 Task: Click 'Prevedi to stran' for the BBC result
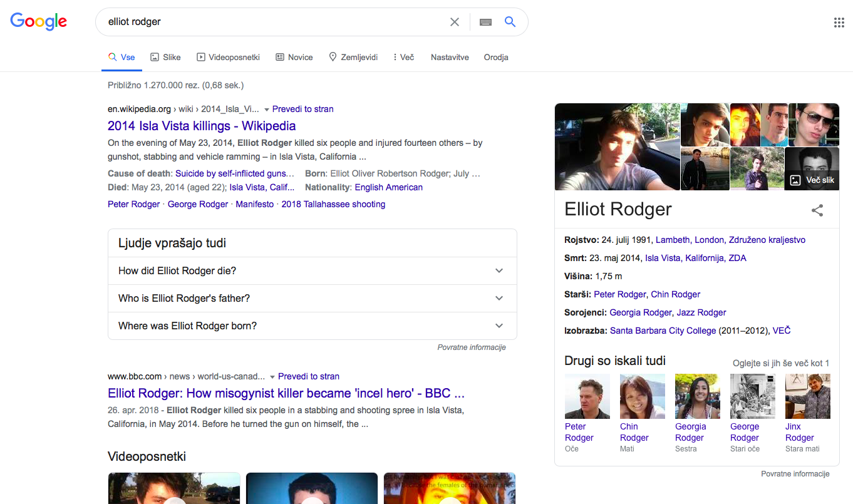pyautogui.click(x=309, y=376)
